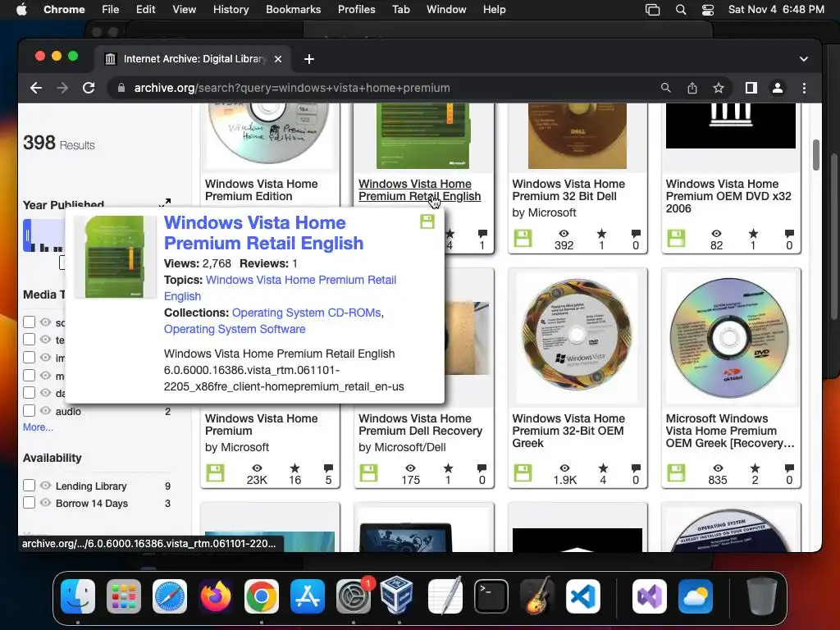Open a new tab with plus button
Image resolution: width=840 pixels, height=630 pixels.
click(x=309, y=59)
